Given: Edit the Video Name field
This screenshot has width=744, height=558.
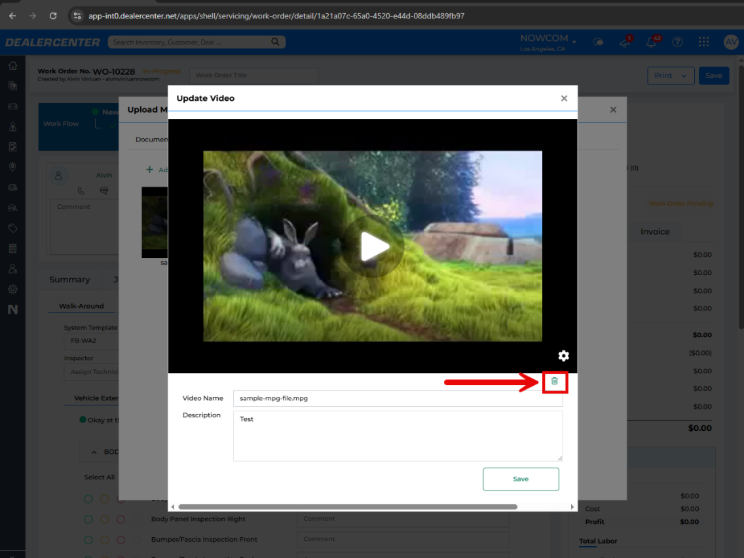Looking at the screenshot, I should point(398,398).
